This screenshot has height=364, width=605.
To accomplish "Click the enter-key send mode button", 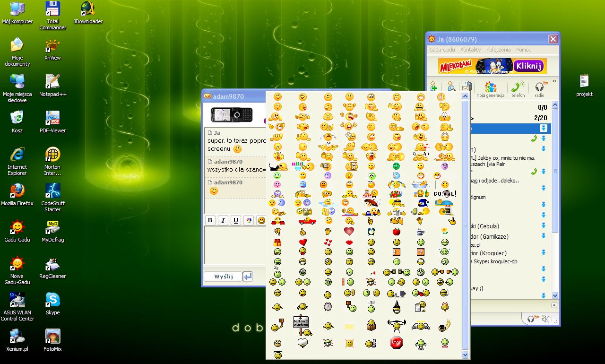I will pyautogui.click(x=248, y=277).
